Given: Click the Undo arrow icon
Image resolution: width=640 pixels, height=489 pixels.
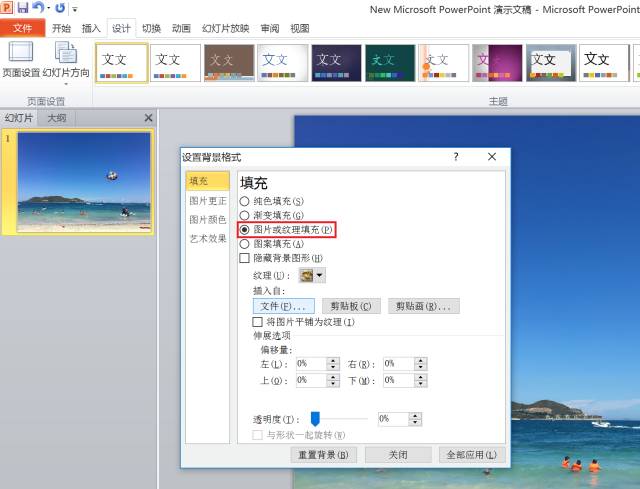Looking at the screenshot, I should 38,7.
